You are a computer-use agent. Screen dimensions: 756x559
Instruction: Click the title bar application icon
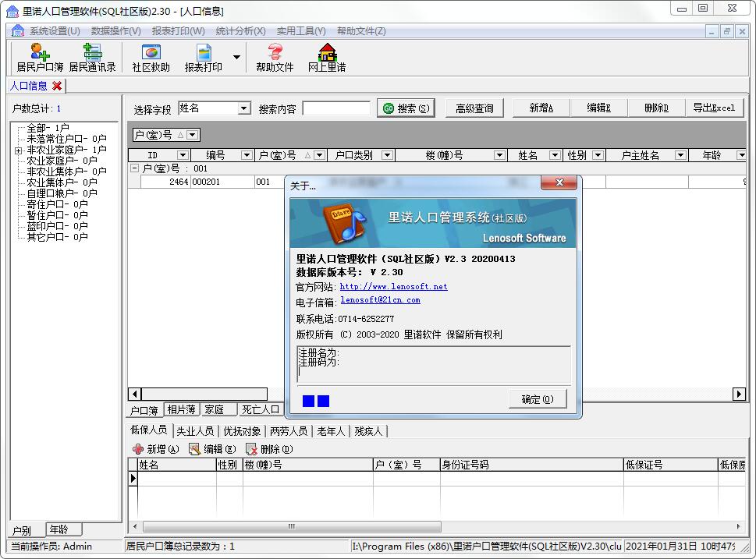[x=12, y=11]
